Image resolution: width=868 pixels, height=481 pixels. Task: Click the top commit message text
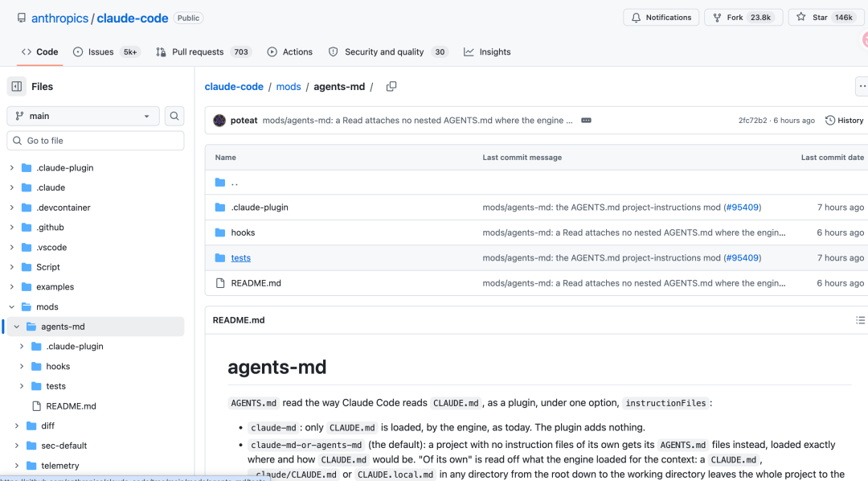417,121
